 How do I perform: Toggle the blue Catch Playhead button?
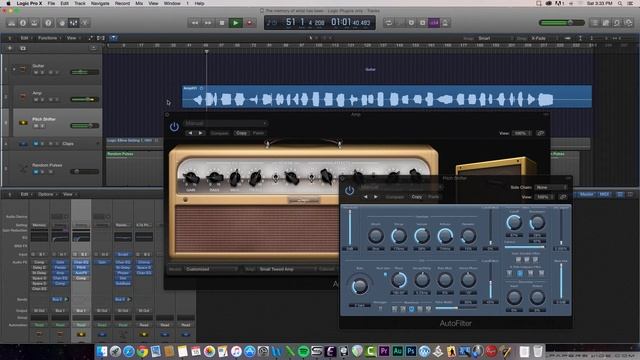tap(114, 38)
